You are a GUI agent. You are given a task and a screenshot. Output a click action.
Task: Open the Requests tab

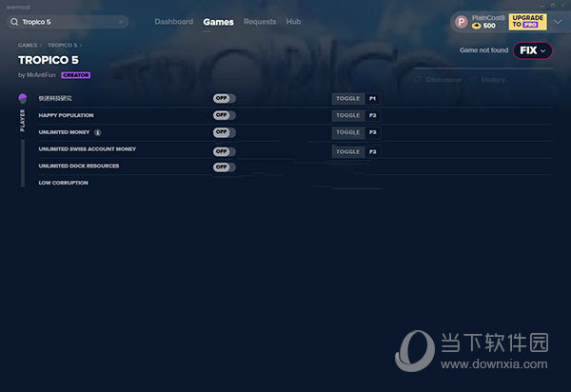point(260,22)
